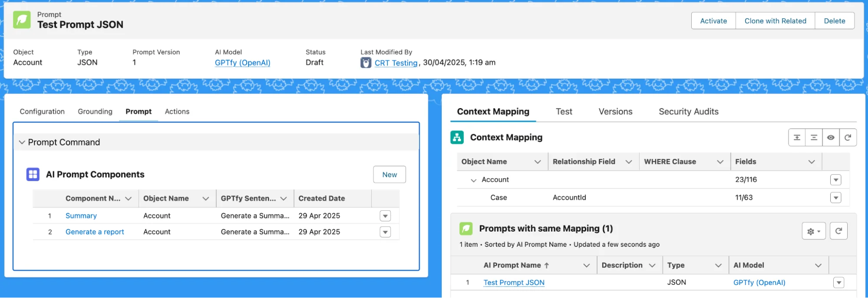Image resolution: width=868 pixels, height=298 pixels.
Task: Click Clone with Related button
Action: pos(775,21)
